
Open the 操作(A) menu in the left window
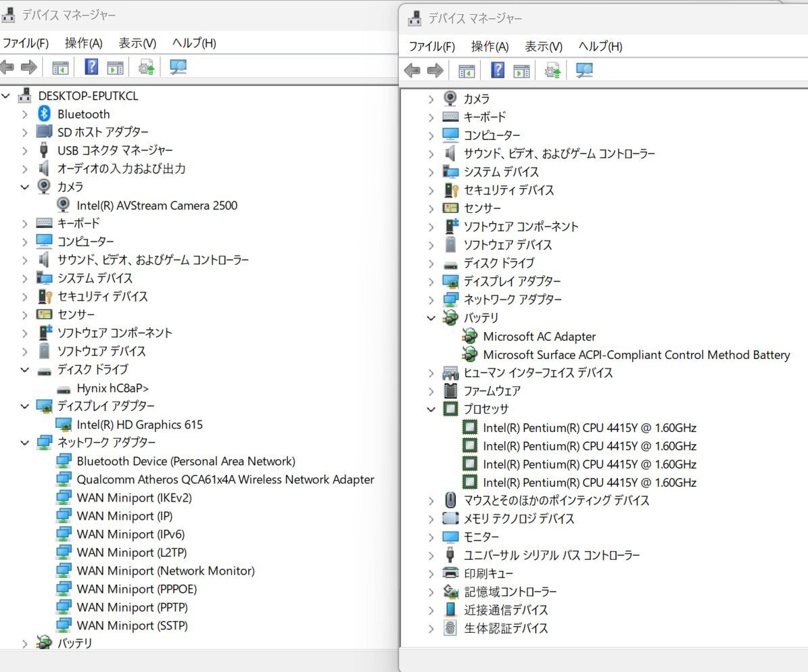(x=83, y=43)
